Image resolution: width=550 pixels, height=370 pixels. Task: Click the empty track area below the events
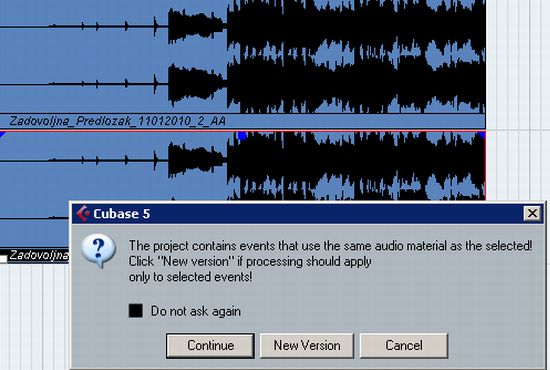pyautogui.click(x=34, y=317)
